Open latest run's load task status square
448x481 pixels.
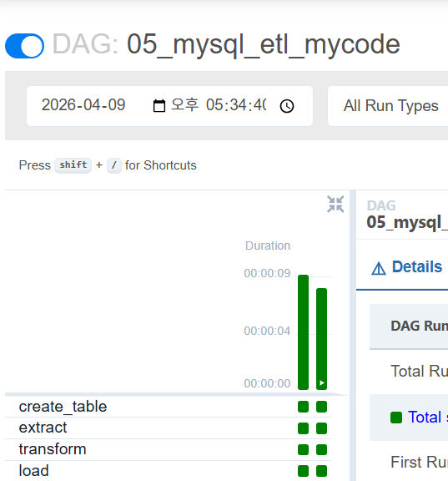321,471
